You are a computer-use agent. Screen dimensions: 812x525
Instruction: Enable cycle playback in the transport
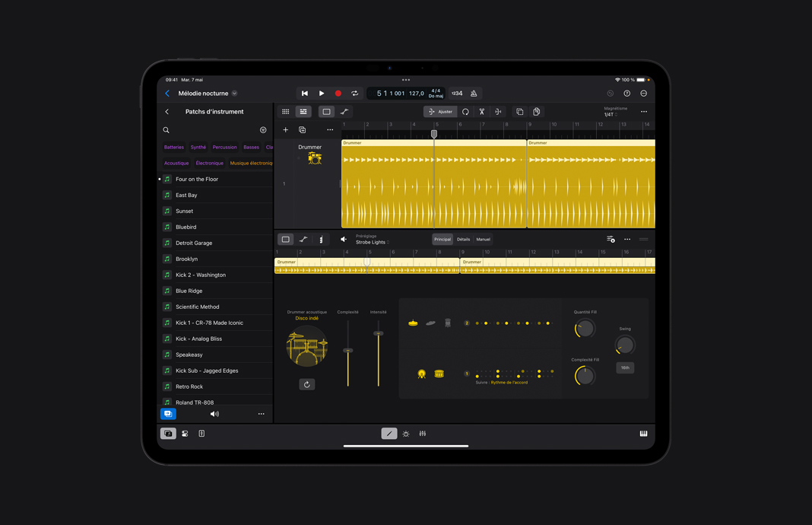[354, 93]
